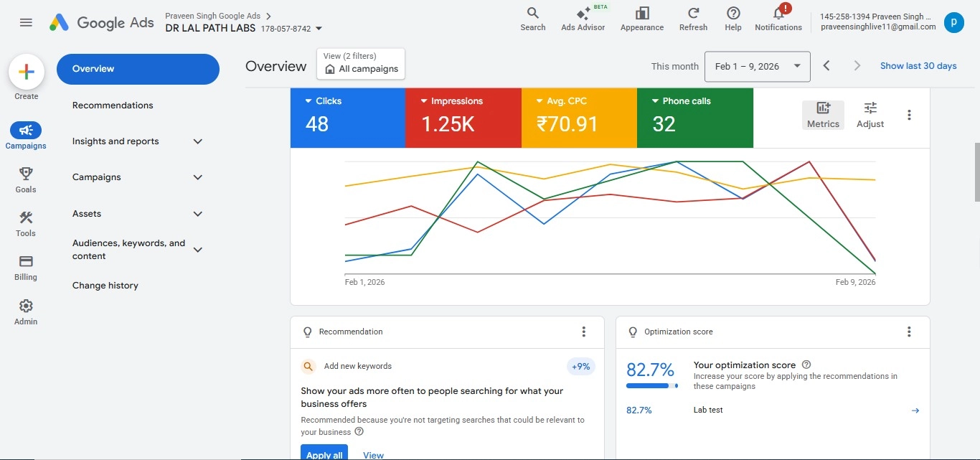The image size is (980, 460).
Task: Open the main hamburger menu
Action: (26, 22)
